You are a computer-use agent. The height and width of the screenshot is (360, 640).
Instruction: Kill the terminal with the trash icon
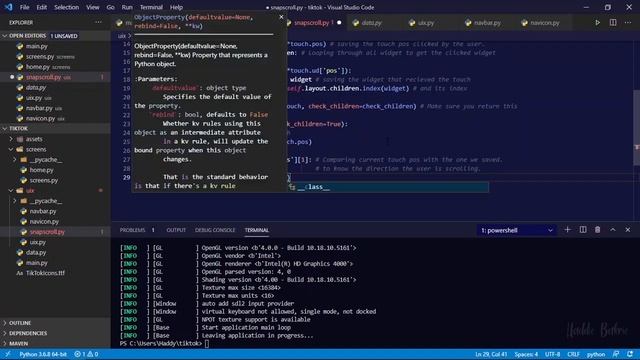click(598, 230)
